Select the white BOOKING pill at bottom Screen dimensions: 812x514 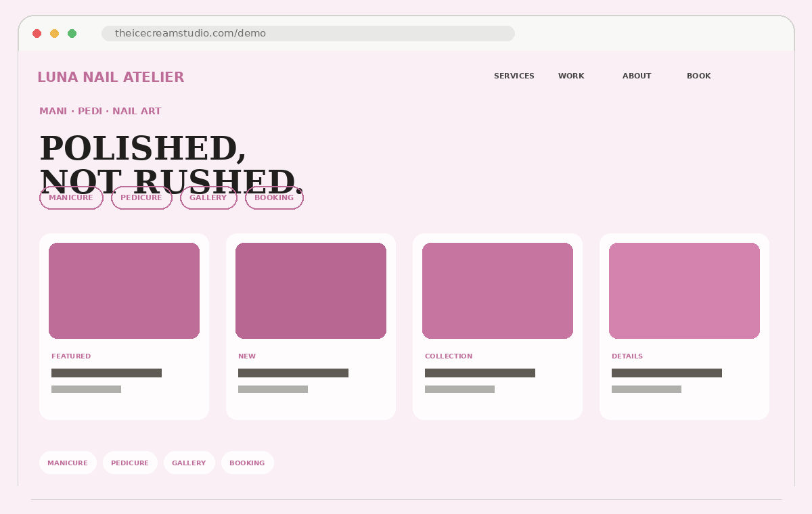tap(247, 463)
